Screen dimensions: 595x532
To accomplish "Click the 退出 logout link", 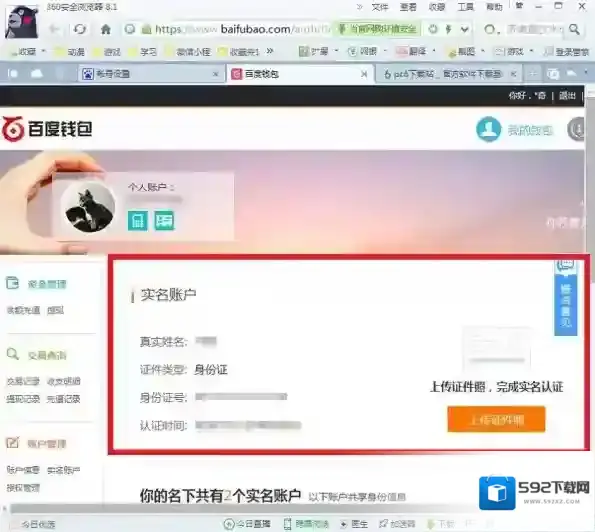I will pos(567,96).
